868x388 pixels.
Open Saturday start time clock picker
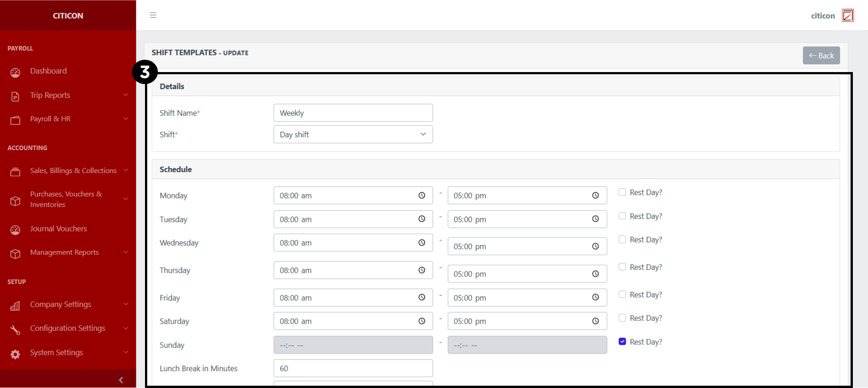tap(422, 321)
